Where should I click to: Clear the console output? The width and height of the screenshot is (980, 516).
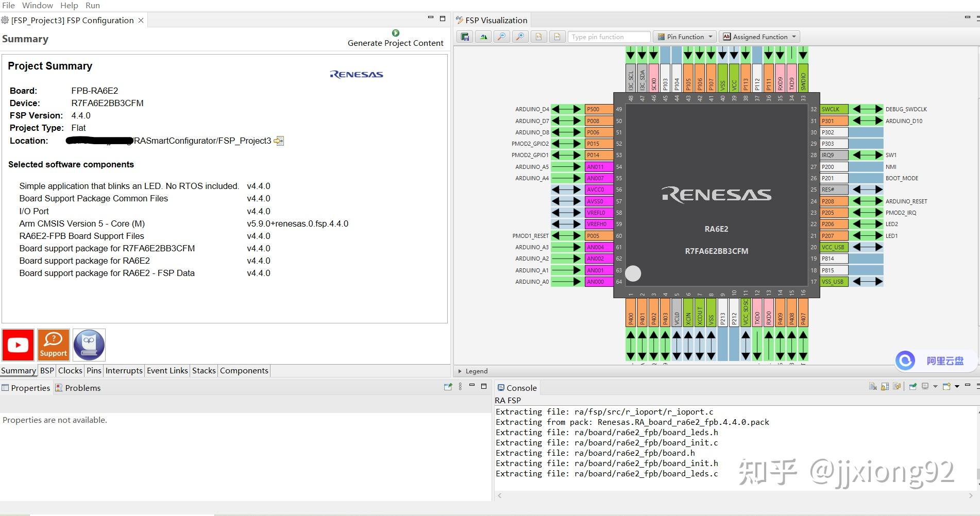(x=872, y=387)
